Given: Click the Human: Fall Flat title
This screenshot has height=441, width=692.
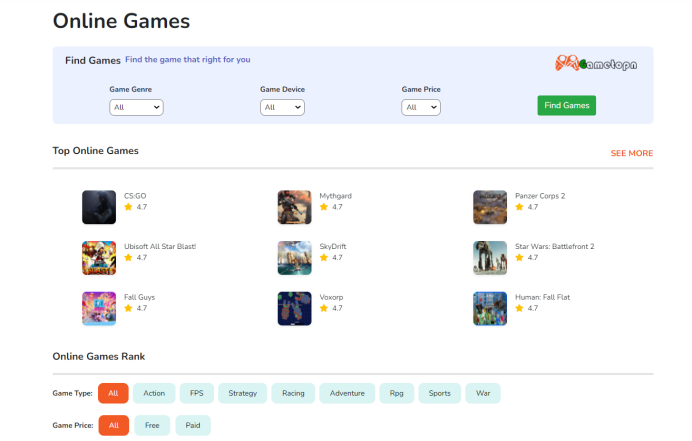Looking at the screenshot, I should pyautogui.click(x=542, y=298).
